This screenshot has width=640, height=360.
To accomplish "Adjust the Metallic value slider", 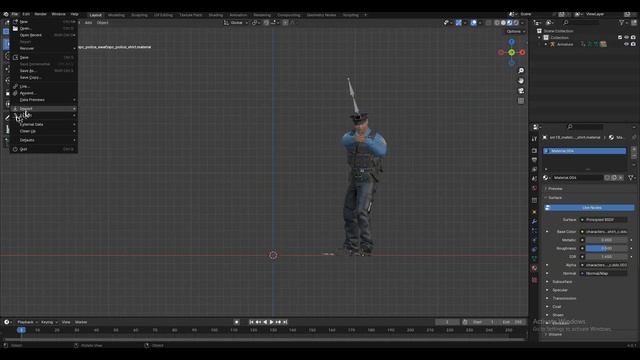I will (606, 240).
